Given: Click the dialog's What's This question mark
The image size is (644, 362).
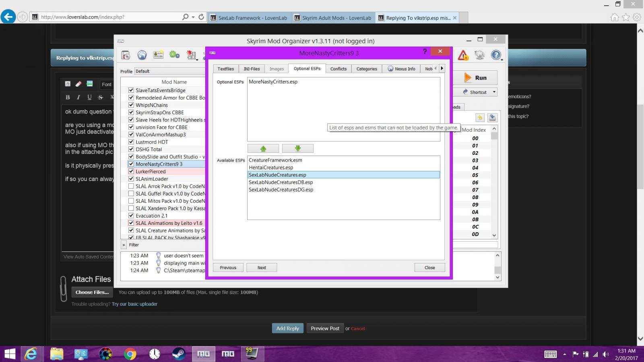Looking at the screenshot, I should click(425, 51).
